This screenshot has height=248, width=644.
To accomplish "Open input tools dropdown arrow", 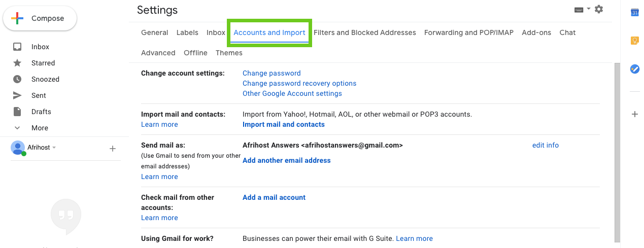I will tap(589, 9).
